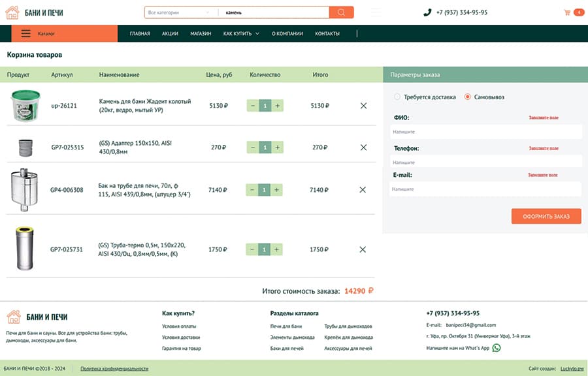Go to the Акции menu item
588x376 pixels.
click(x=170, y=33)
